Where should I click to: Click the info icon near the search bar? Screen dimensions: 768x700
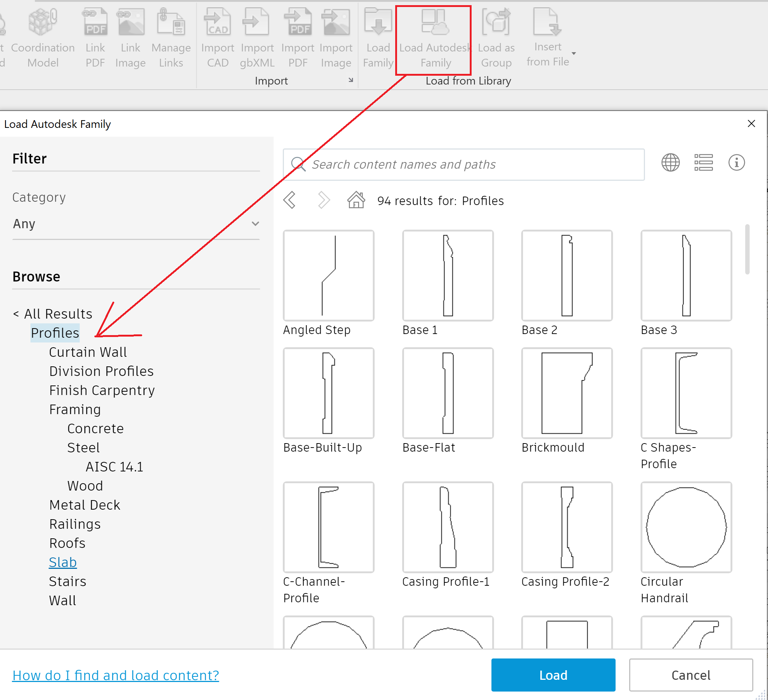tap(736, 162)
